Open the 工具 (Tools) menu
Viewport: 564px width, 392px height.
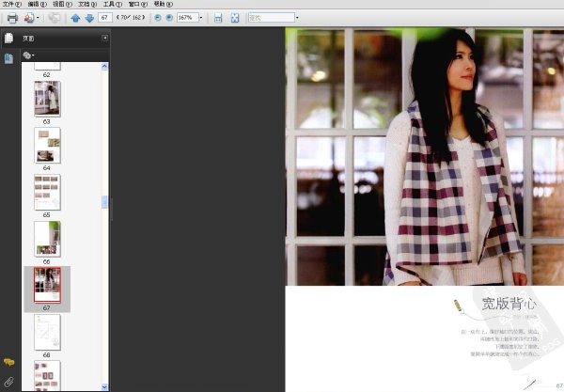click(113, 4)
